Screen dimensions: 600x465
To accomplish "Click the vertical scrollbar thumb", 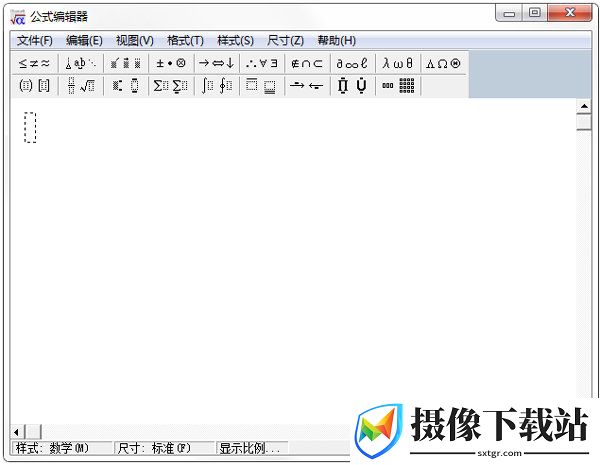I will click(584, 122).
